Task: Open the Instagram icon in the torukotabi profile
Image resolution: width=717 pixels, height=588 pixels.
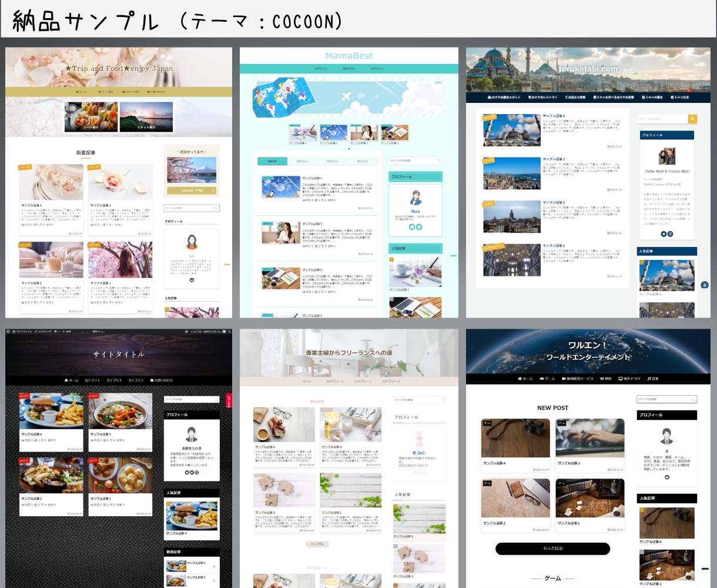Action: click(670, 234)
